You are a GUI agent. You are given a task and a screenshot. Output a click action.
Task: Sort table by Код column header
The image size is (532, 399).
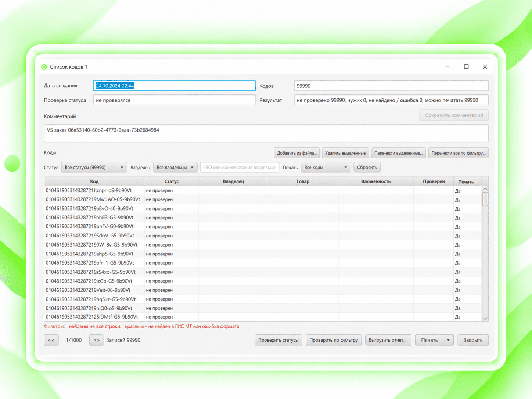pos(94,181)
